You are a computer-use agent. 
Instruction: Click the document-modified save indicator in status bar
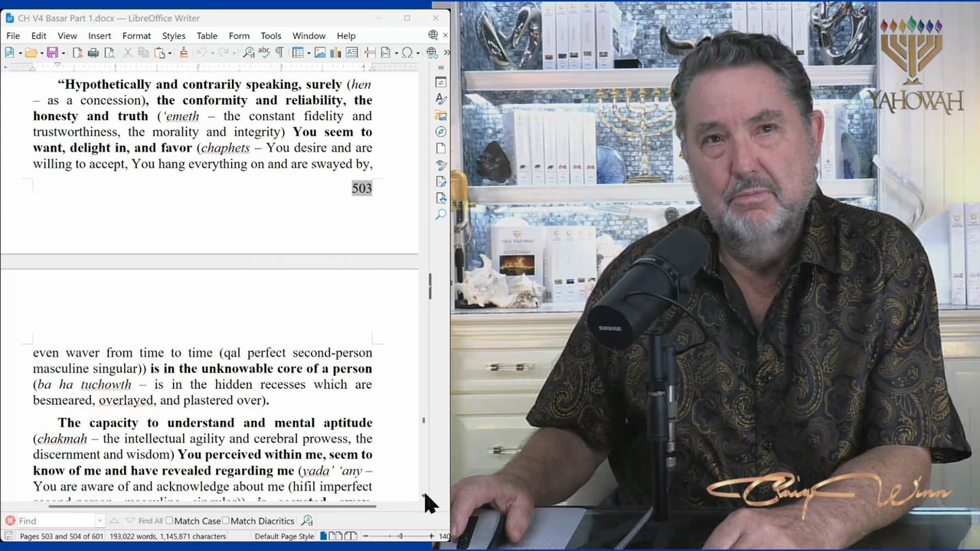[8, 536]
